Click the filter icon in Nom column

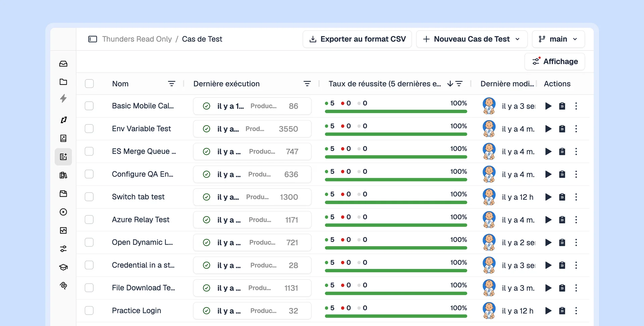click(172, 84)
